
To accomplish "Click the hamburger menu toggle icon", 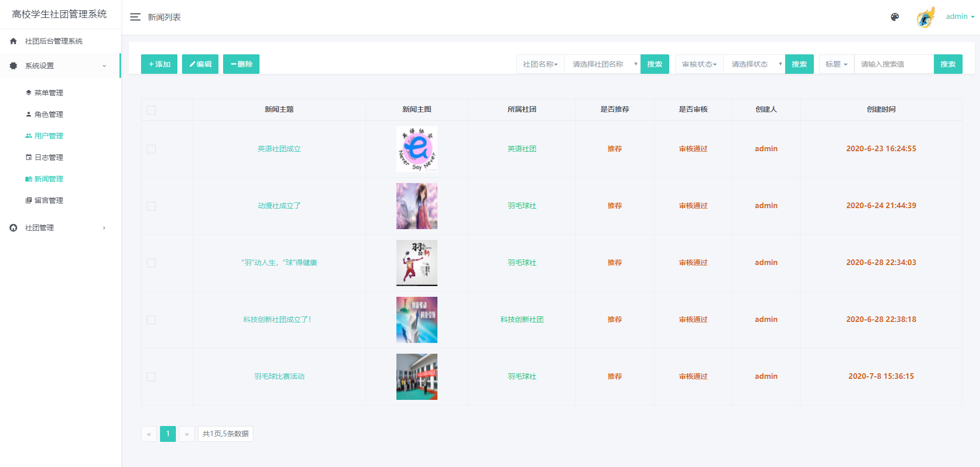I will [135, 17].
